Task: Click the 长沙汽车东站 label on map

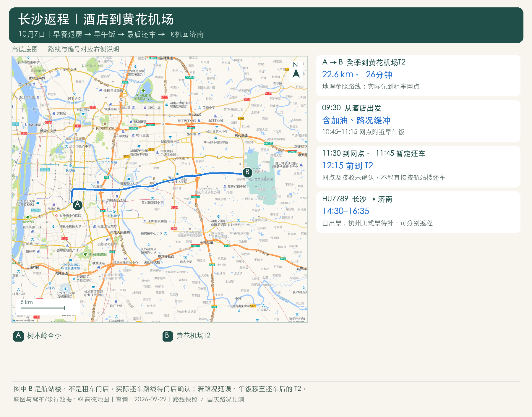Action: [x=108, y=162]
